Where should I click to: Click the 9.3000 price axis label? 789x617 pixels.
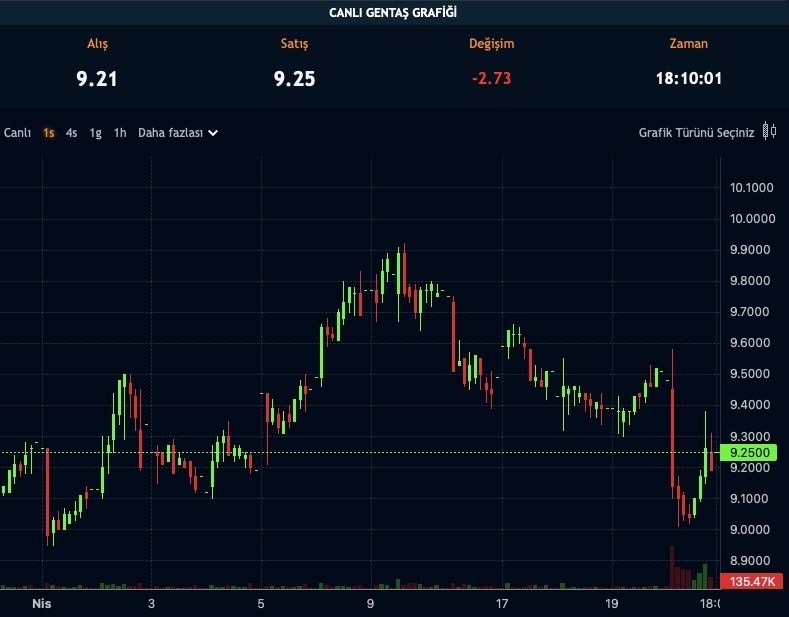[x=750, y=436]
